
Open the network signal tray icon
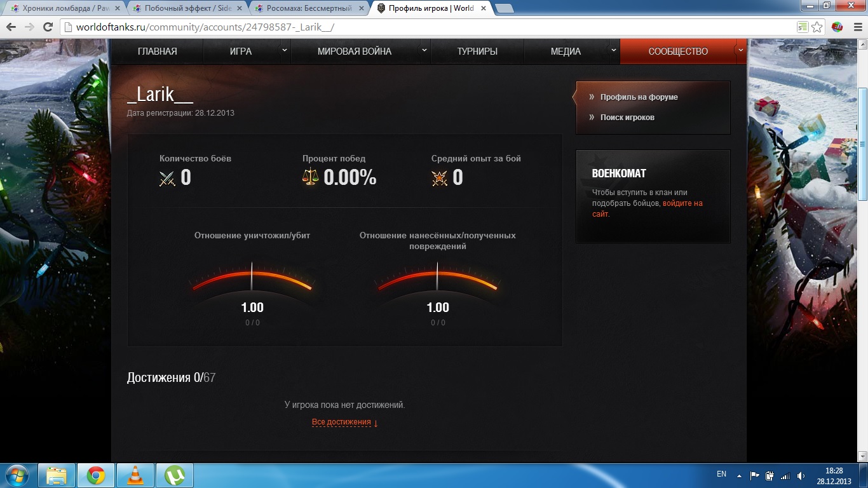(785, 475)
